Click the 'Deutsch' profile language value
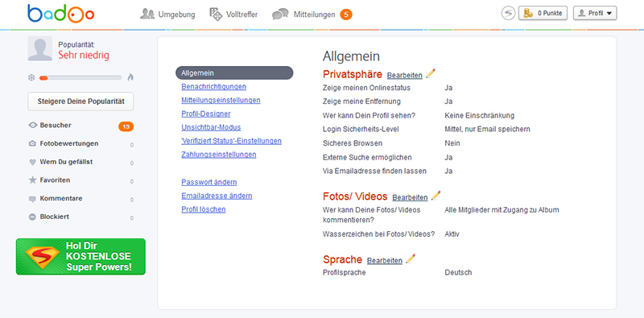644x318 pixels. point(458,272)
